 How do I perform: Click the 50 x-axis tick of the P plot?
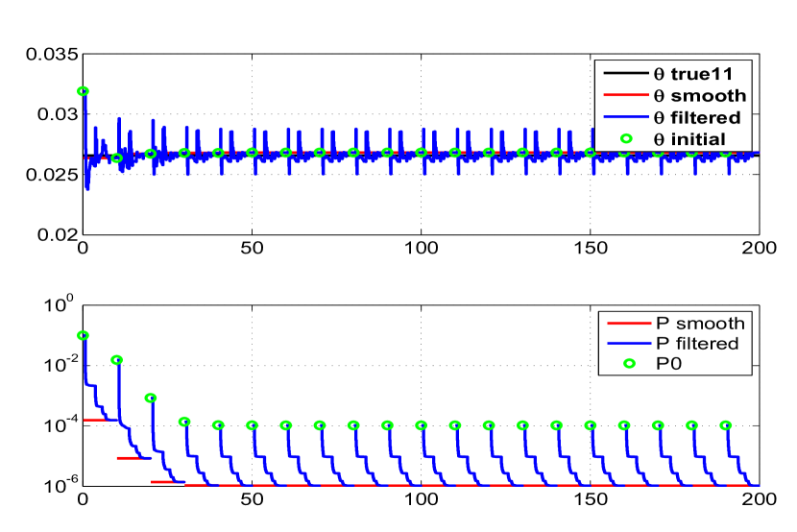[253, 499]
